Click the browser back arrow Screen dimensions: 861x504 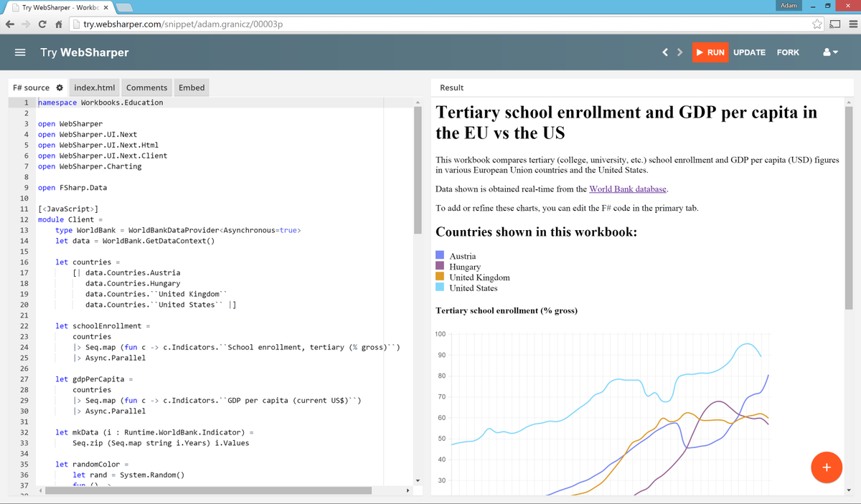(x=11, y=24)
